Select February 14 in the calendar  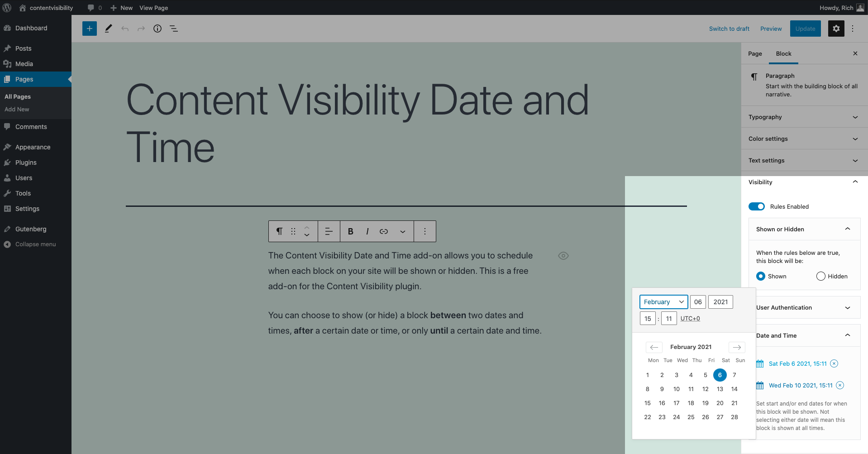[734, 389]
